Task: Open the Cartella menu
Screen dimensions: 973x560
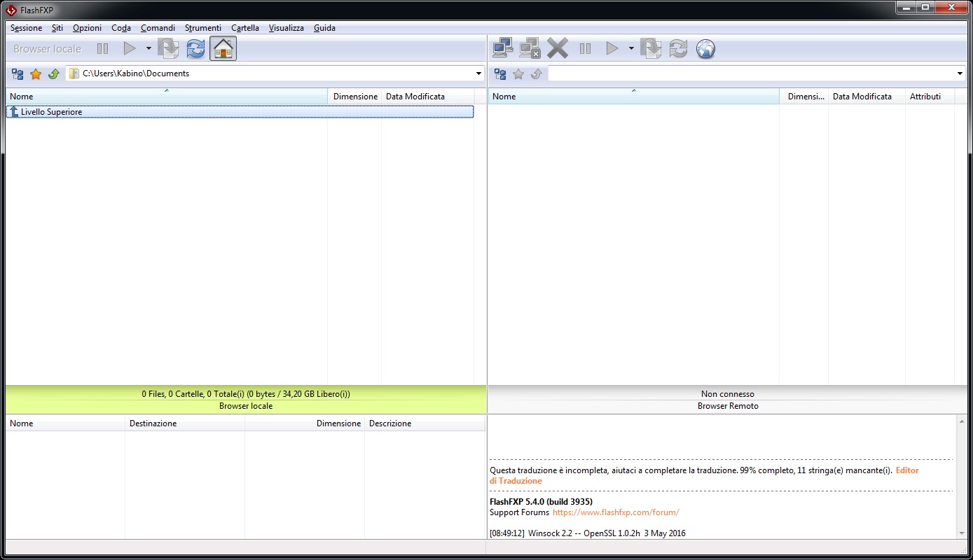Action: tap(245, 28)
